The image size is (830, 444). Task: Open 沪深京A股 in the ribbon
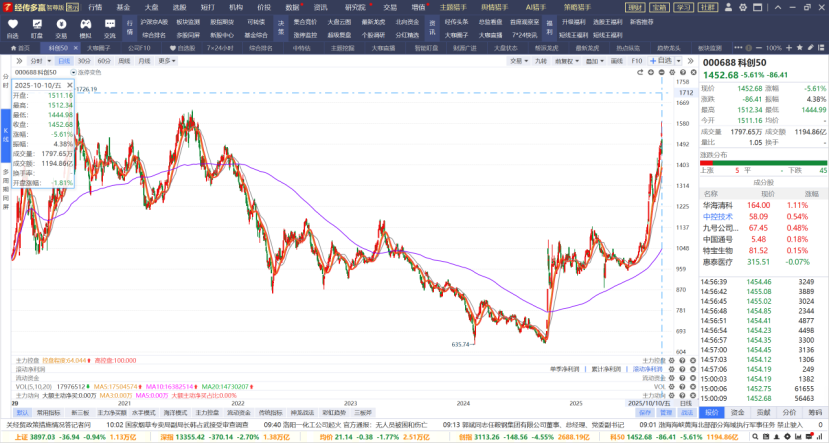(x=154, y=22)
